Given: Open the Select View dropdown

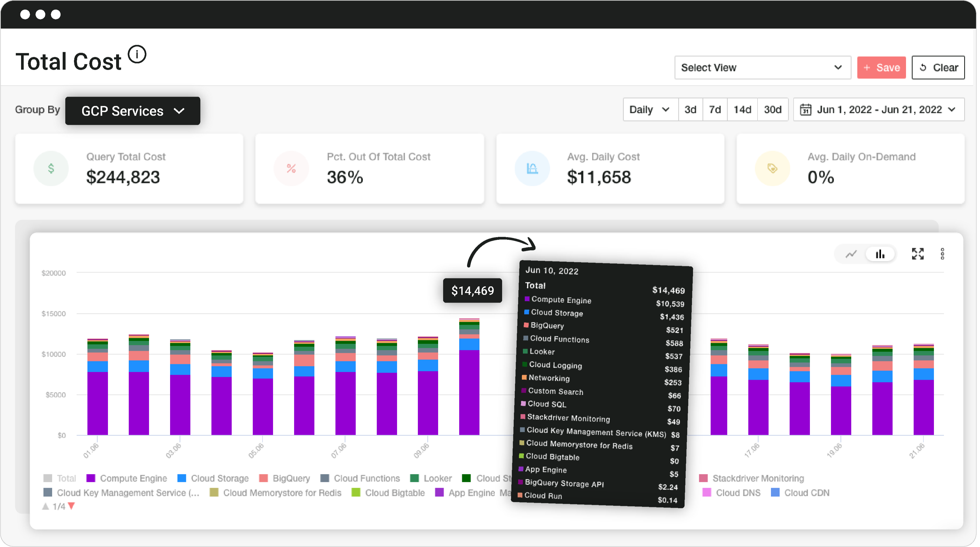Looking at the screenshot, I should pyautogui.click(x=762, y=67).
